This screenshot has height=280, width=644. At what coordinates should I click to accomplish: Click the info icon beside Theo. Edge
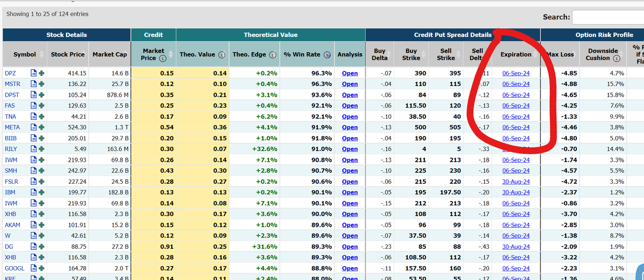point(273,54)
